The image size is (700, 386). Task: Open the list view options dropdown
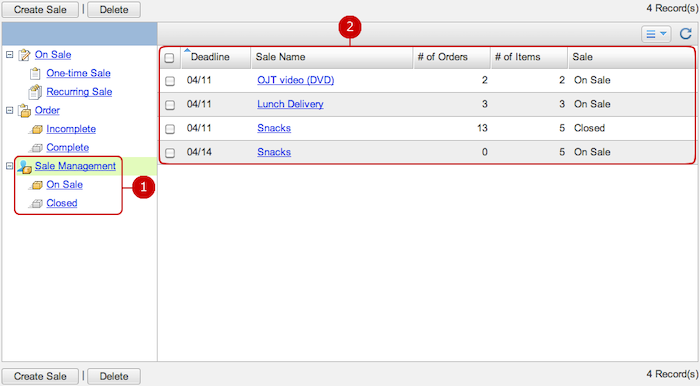(x=656, y=34)
